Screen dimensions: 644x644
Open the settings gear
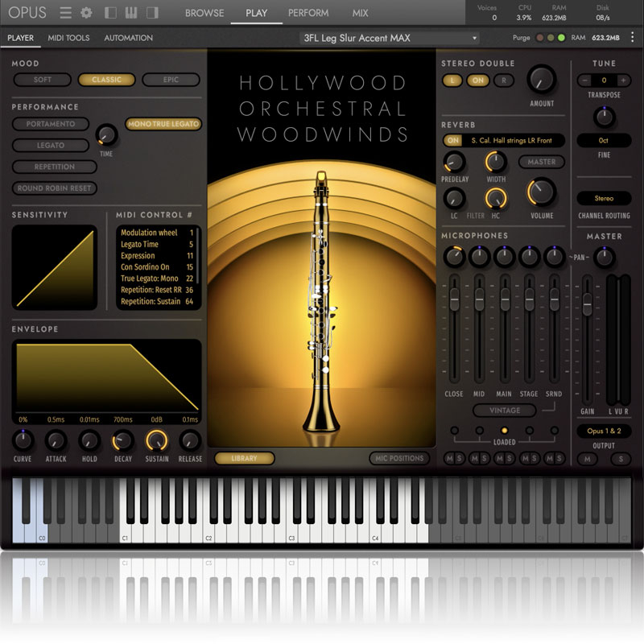tap(86, 13)
